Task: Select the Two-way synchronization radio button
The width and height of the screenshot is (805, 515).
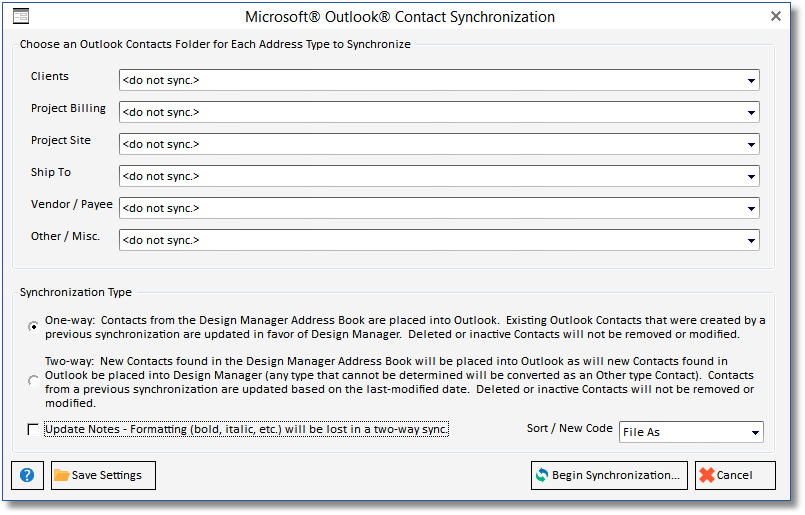Action: [33, 381]
